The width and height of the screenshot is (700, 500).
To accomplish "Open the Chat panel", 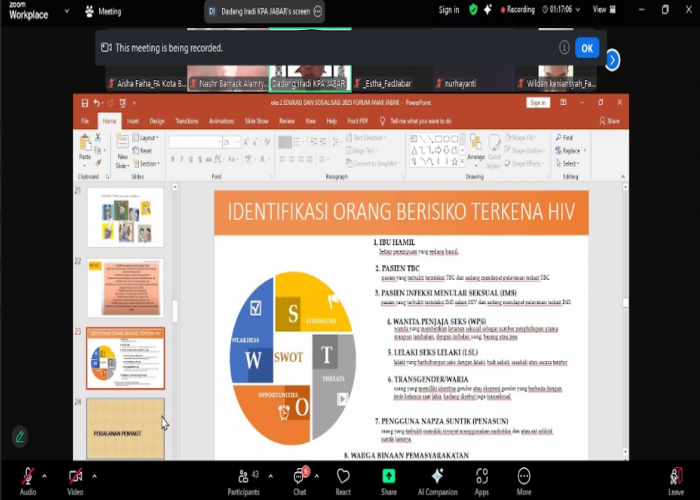I will point(299,478).
